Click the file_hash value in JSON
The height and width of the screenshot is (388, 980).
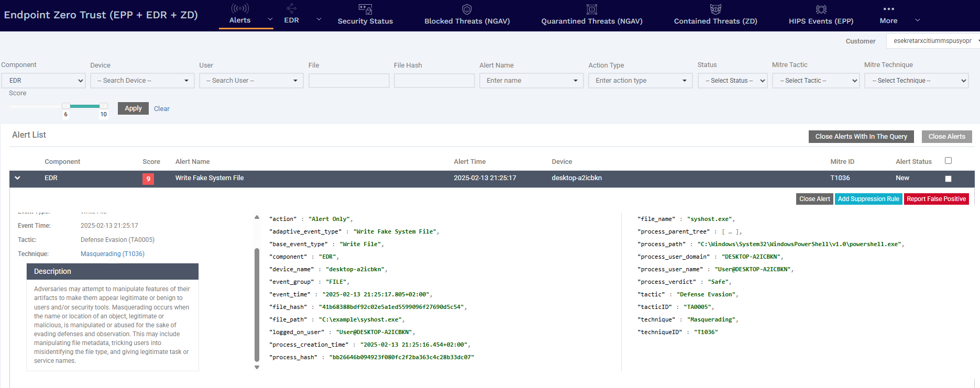(391, 307)
